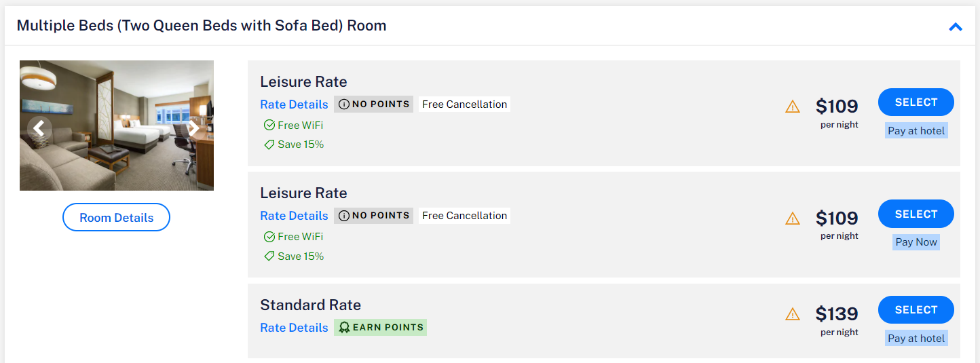Click warning triangle icon beside second $109 price
The image size is (980, 363).
pos(792,218)
